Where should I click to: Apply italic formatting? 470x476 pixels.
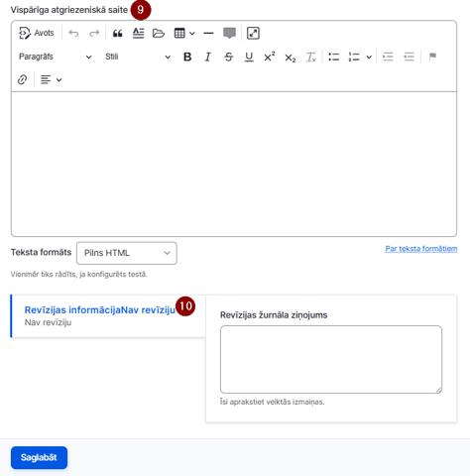coord(208,57)
